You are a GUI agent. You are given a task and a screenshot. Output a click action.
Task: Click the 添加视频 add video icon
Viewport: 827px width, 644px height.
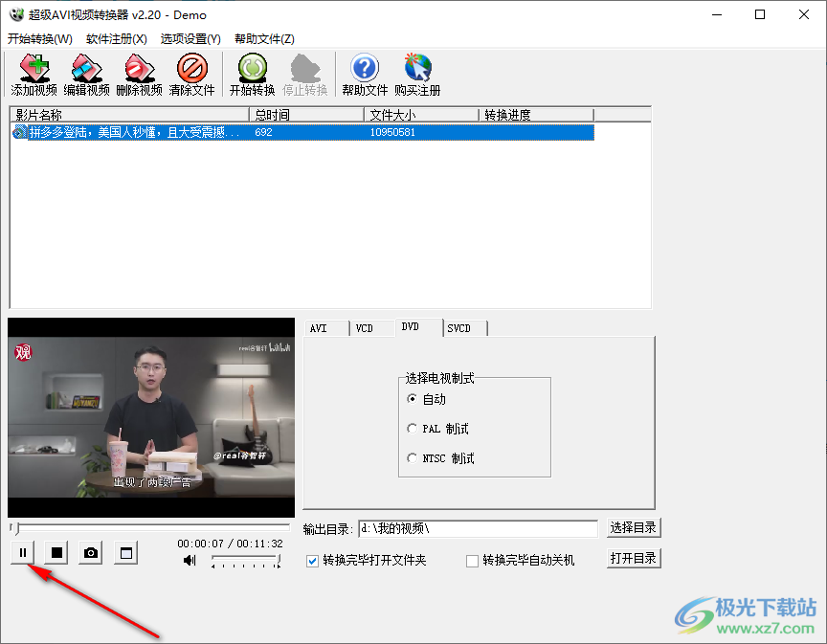34,75
